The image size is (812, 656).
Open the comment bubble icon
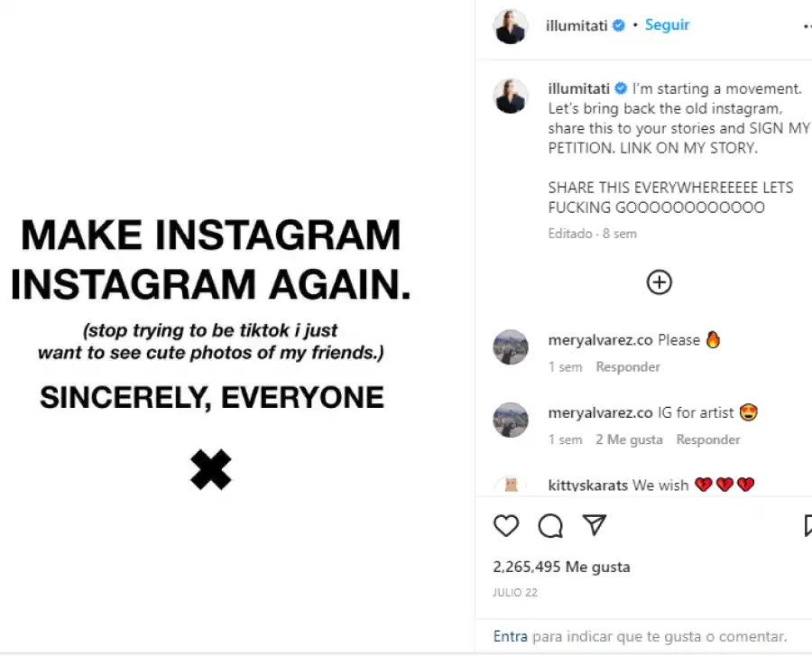click(x=550, y=525)
